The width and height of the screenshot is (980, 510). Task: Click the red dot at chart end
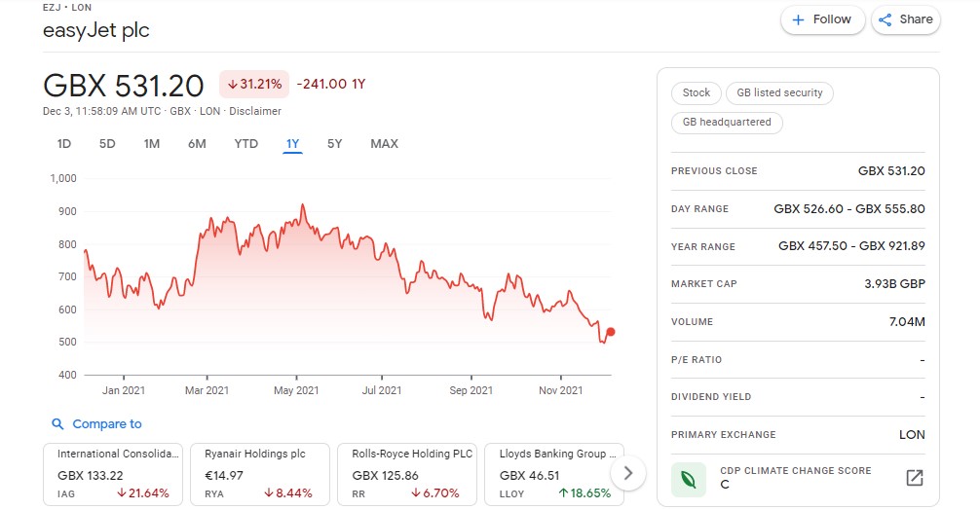click(x=611, y=332)
